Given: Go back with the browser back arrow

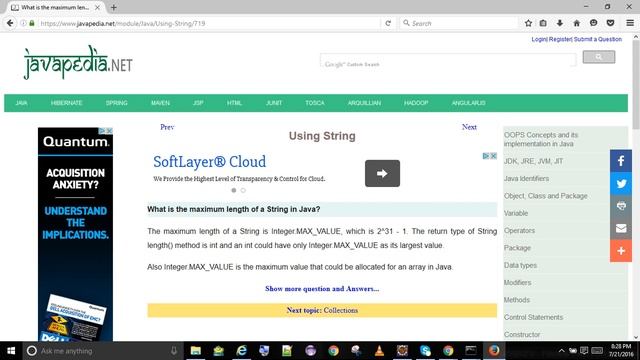Looking at the screenshot, I should coord(10,23).
